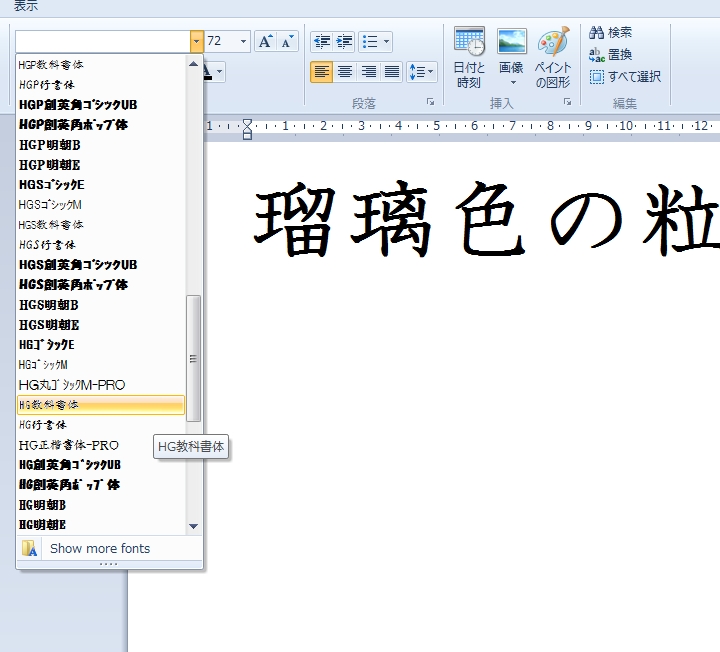
Task: Open the 挿入 group dialog launcher
Action: pos(568,102)
